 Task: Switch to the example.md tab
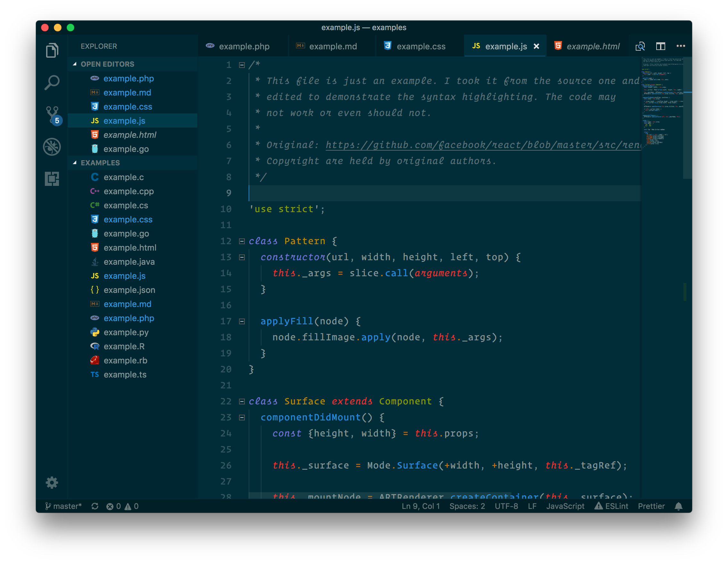pos(333,46)
